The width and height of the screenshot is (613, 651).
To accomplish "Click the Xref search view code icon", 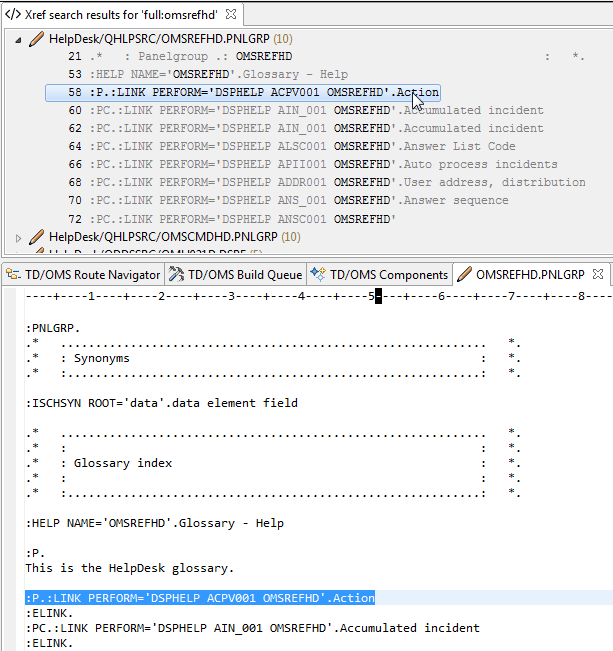I will point(13,15).
